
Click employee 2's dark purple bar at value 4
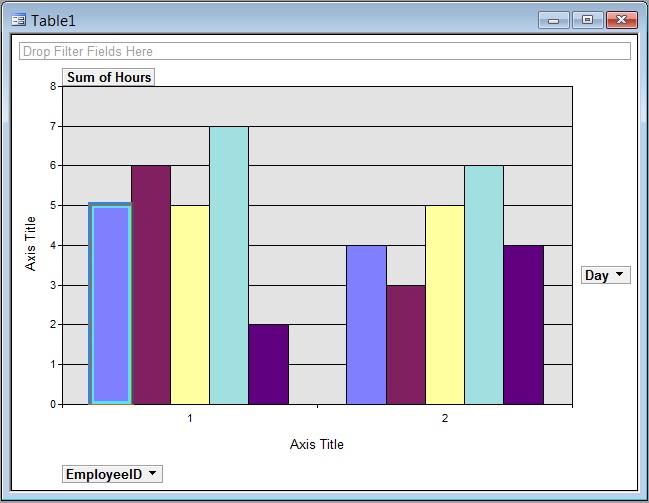[x=524, y=325]
